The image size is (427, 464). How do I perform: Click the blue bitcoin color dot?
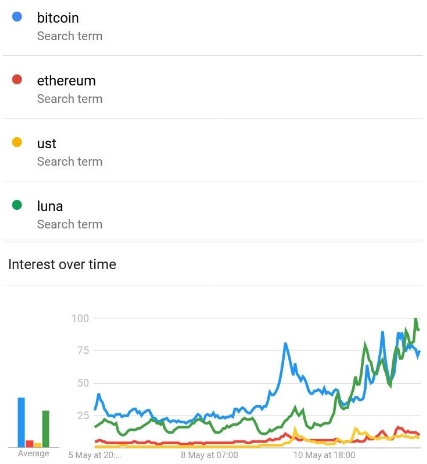click(x=17, y=17)
